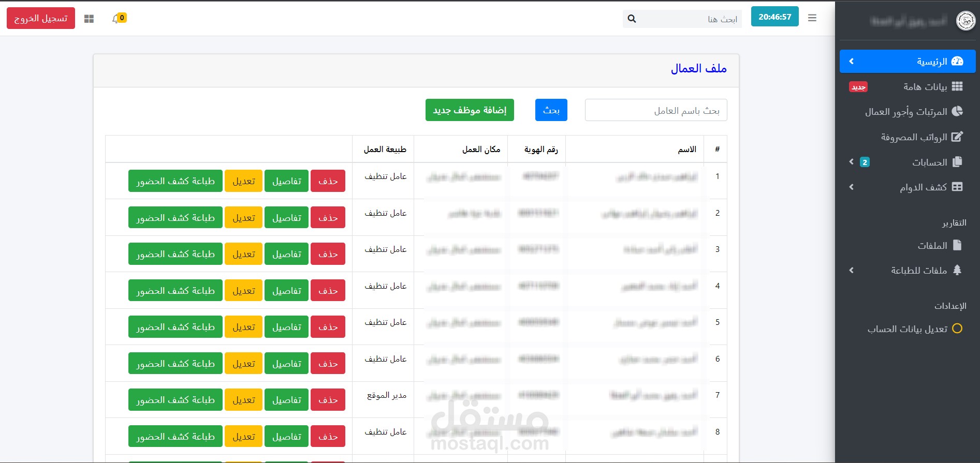
Task: Click the ملف العمال page heading
Action: [699, 69]
